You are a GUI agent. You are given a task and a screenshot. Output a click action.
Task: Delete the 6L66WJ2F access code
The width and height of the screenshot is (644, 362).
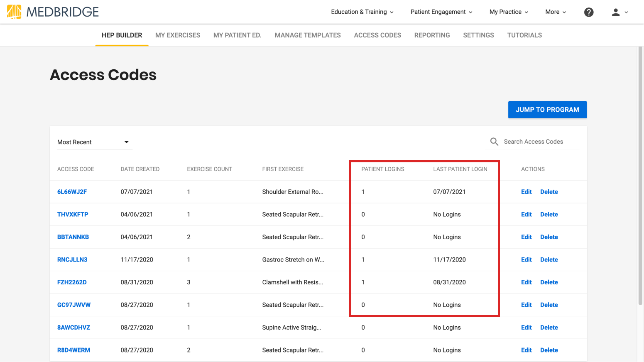point(549,192)
